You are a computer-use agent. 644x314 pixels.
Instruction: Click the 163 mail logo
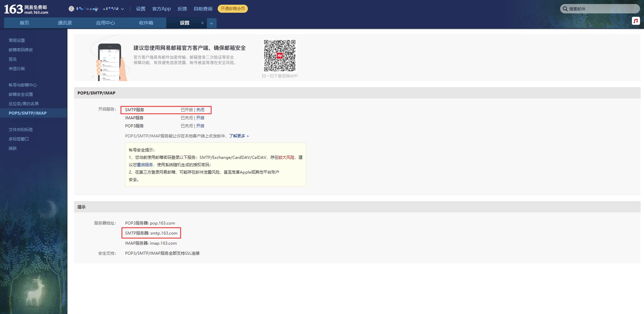tap(26, 9)
